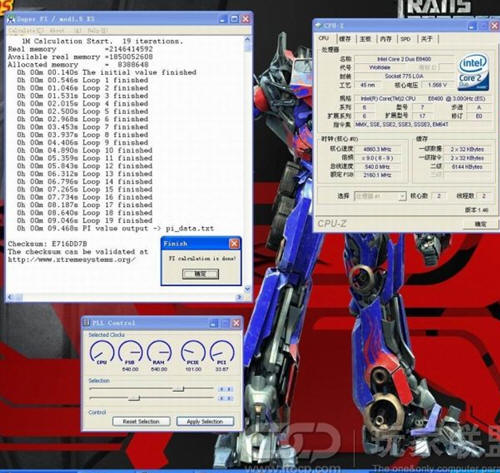Click Super PI vertical scrollbar down arrow
The width and height of the screenshot is (500, 473).
(247, 289)
